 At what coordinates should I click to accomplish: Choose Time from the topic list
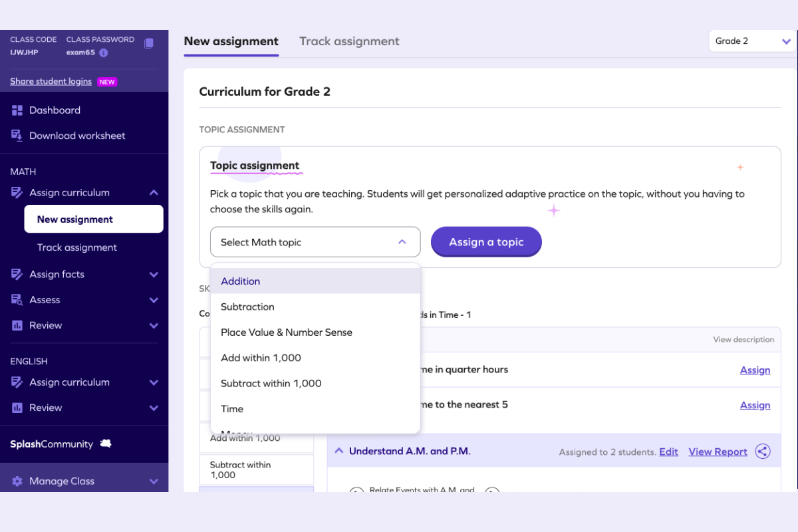pos(315,409)
